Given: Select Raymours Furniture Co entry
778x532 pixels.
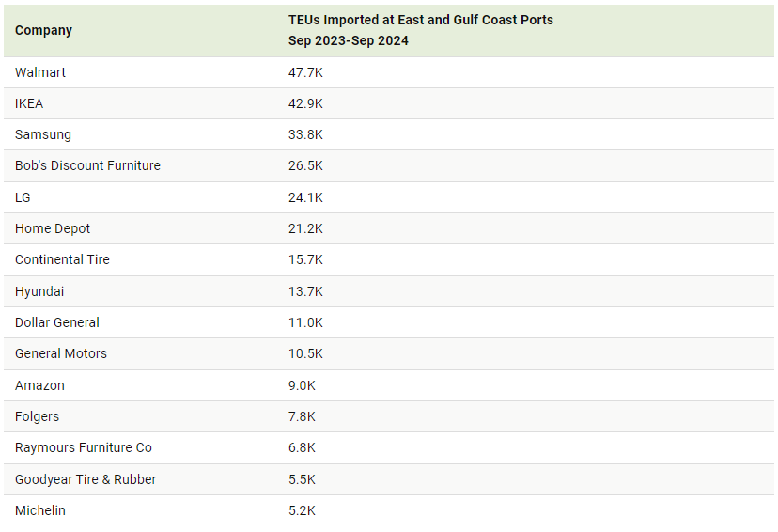Looking at the screenshot, I should (84, 447).
